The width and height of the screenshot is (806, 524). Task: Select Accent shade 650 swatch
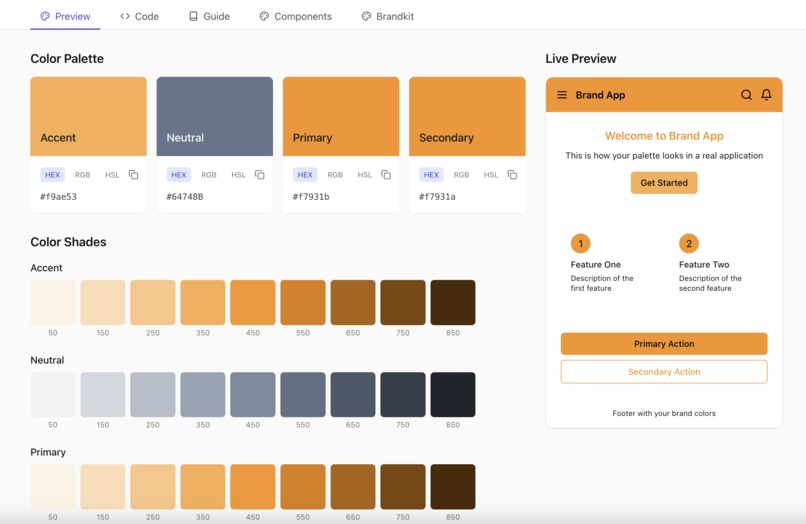[x=353, y=302]
